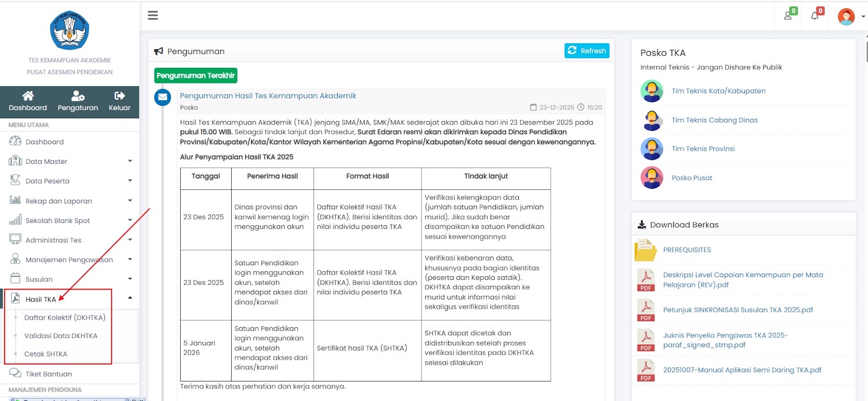Screen dimensions: 868x401
Task: Click the Keluar logout icon
Action: point(119,96)
